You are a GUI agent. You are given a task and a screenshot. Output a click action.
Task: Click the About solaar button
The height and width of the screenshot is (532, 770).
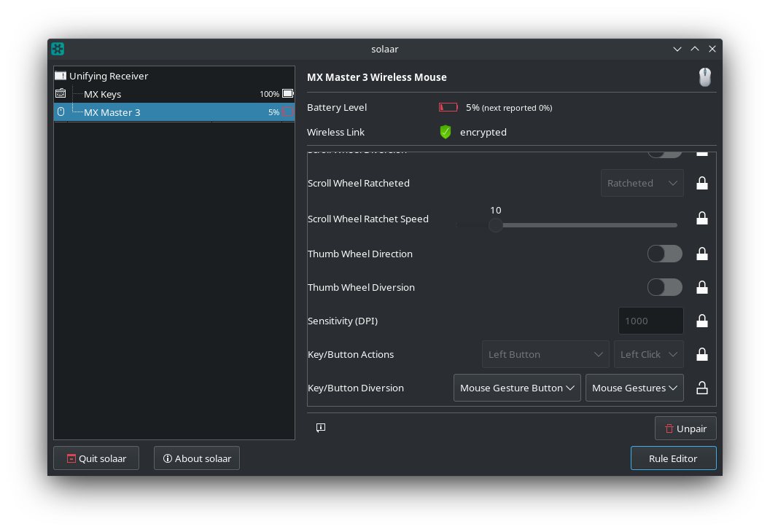point(196,458)
